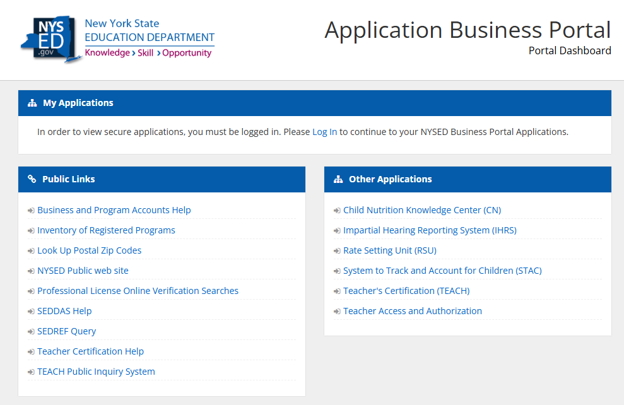Click the Public Links heading text

click(68, 179)
